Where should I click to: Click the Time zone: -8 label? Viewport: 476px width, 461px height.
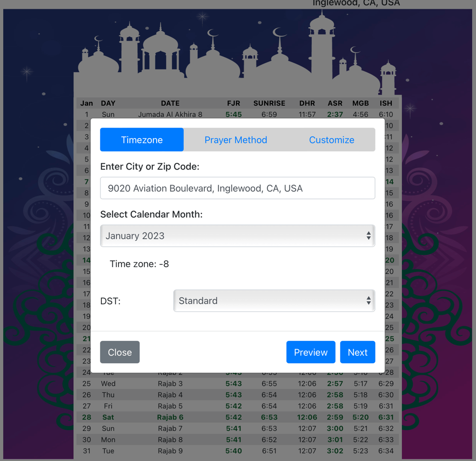click(x=139, y=264)
